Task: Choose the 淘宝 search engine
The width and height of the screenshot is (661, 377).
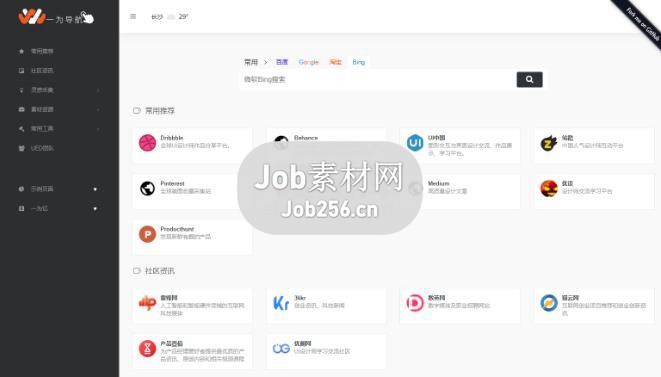Action: pyautogui.click(x=336, y=62)
